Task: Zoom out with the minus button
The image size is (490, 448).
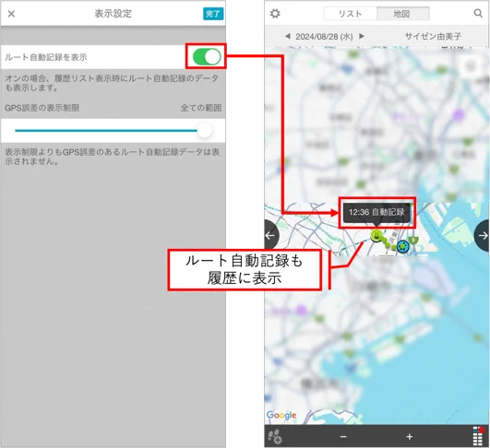Action: (343, 436)
